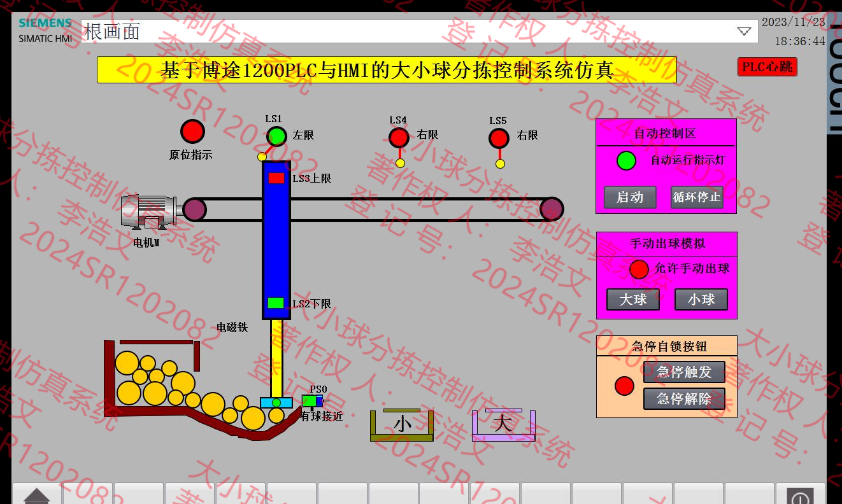
Task: Click the PS0 proximity sensor graphic
Action: coord(313,401)
